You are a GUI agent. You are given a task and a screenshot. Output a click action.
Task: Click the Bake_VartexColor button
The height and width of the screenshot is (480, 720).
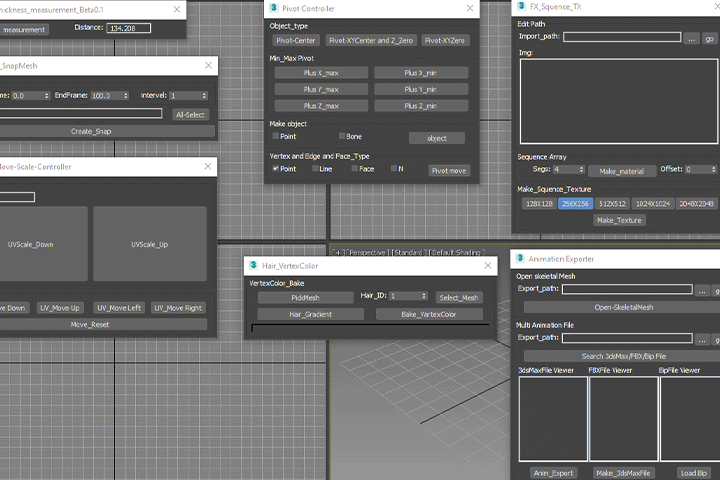click(x=429, y=314)
